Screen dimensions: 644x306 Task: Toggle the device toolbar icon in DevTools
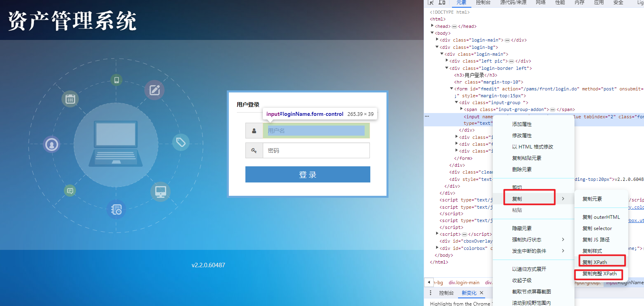(x=442, y=2)
